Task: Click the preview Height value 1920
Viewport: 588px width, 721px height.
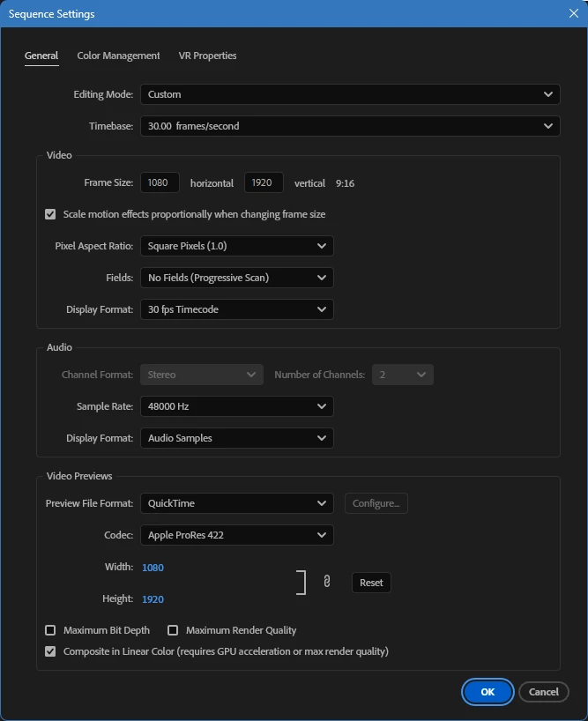Action: click(153, 599)
